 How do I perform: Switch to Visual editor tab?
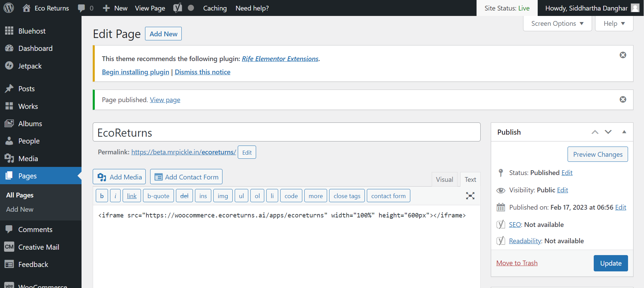point(444,179)
